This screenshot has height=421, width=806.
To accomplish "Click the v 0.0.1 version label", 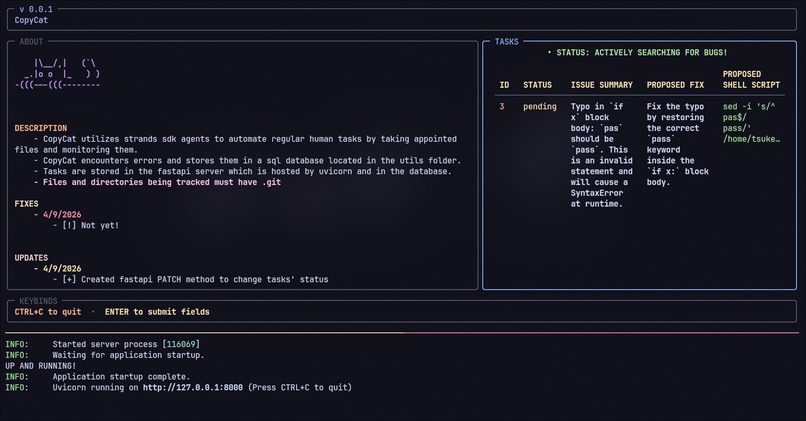I will (x=35, y=9).
